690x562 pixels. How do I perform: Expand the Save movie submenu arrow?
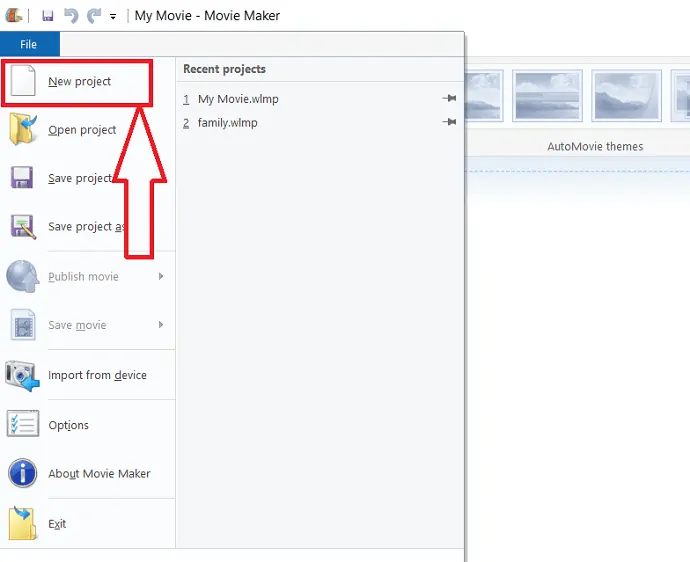tap(161, 324)
